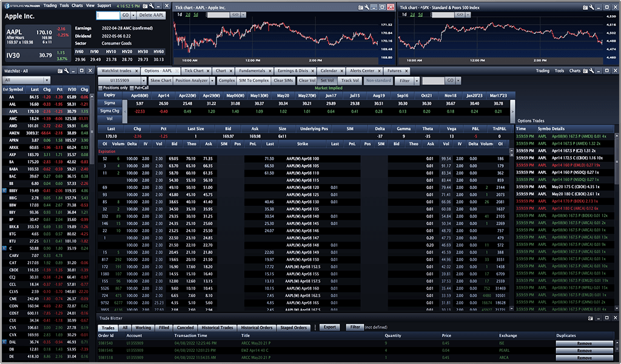Remove duplicate for order S981540
621x364 pixels.
coord(585,343)
